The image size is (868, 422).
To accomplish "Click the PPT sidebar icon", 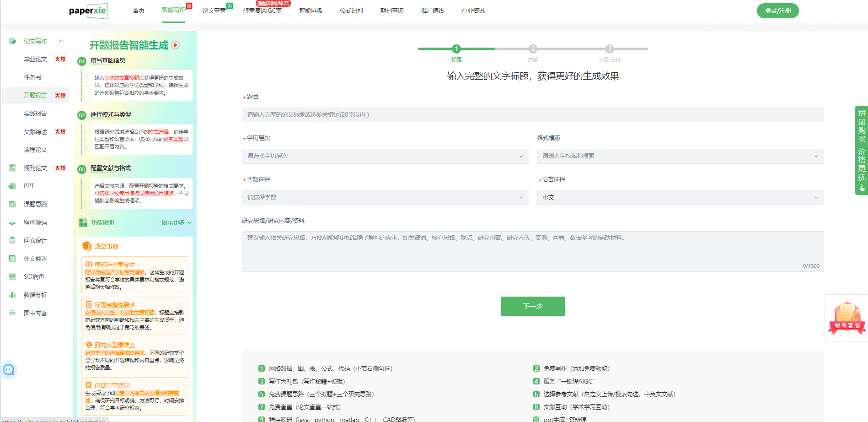I will tap(12, 186).
